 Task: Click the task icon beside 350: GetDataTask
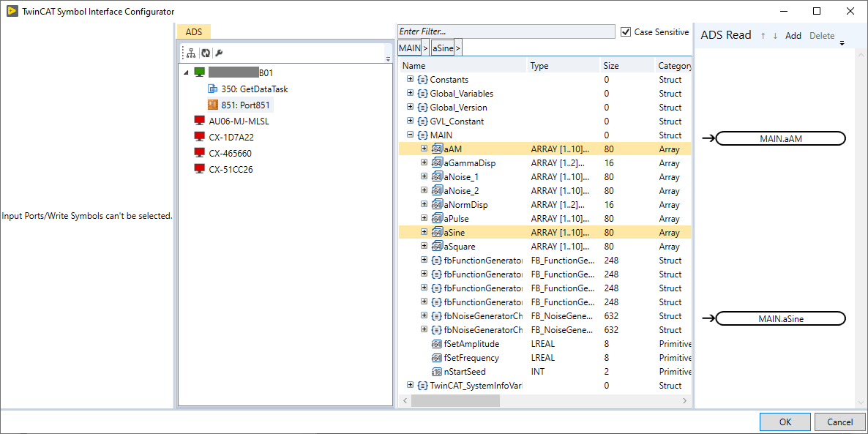click(212, 89)
